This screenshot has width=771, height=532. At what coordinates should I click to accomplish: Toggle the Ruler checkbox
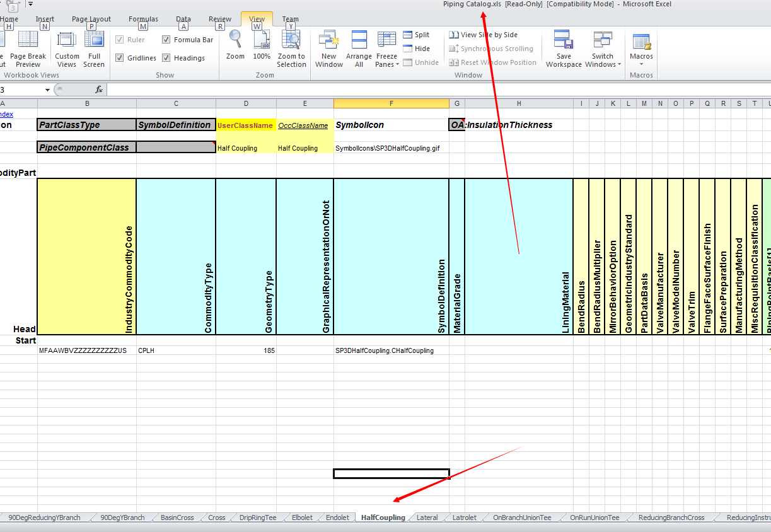pyautogui.click(x=120, y=40)
